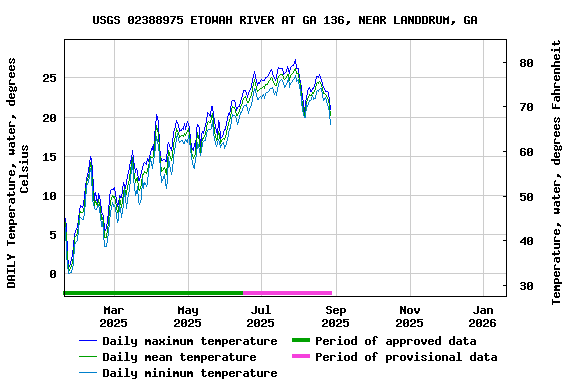Viewport: 576px width, 384px height.
Task: Click the Fahrenheit axis value 40
Action: pos(526,241)
